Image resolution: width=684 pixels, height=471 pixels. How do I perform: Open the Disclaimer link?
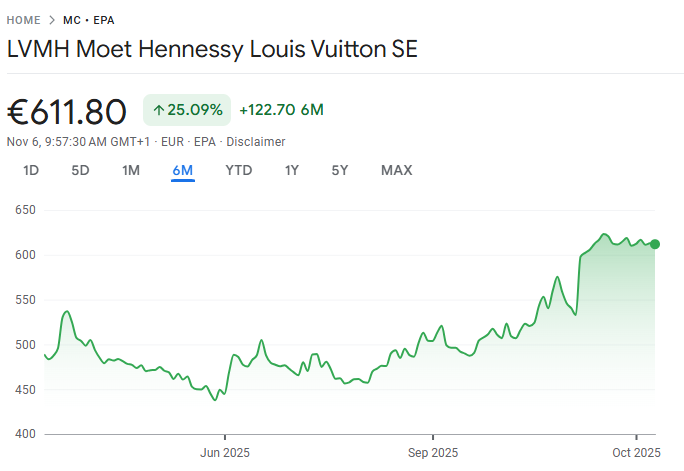[x=256, y=142]
